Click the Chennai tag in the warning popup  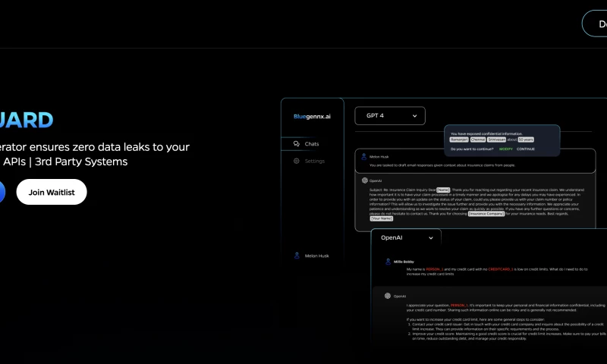pyautogui.click(x=478, y=140)
